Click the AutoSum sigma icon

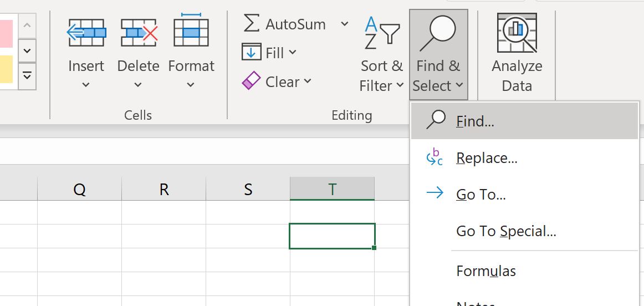pos(252,23)
